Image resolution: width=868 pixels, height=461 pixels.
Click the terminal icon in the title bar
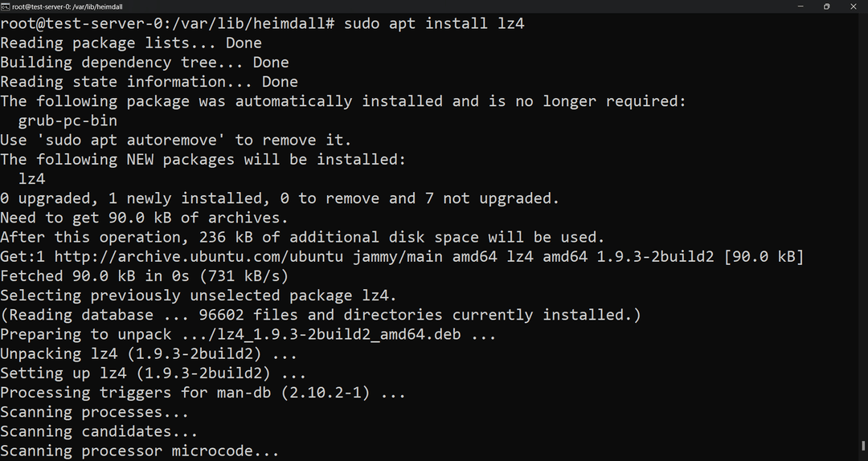tap(6, 6)
